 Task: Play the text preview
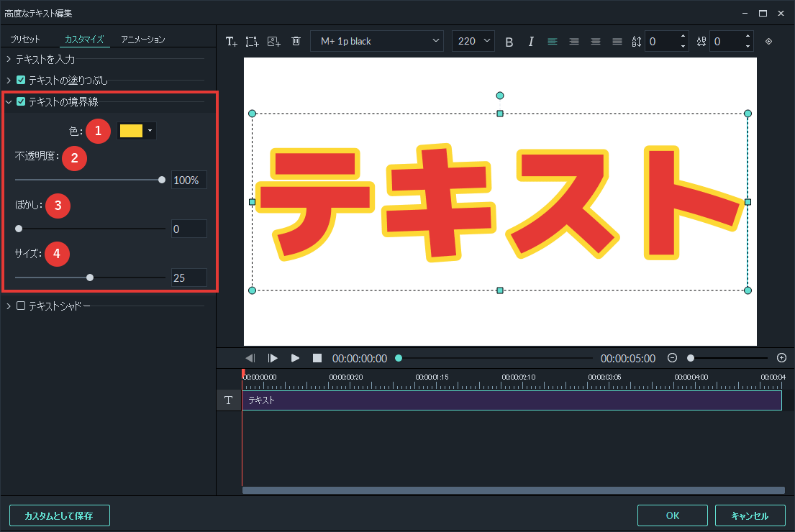click(295, 358)
